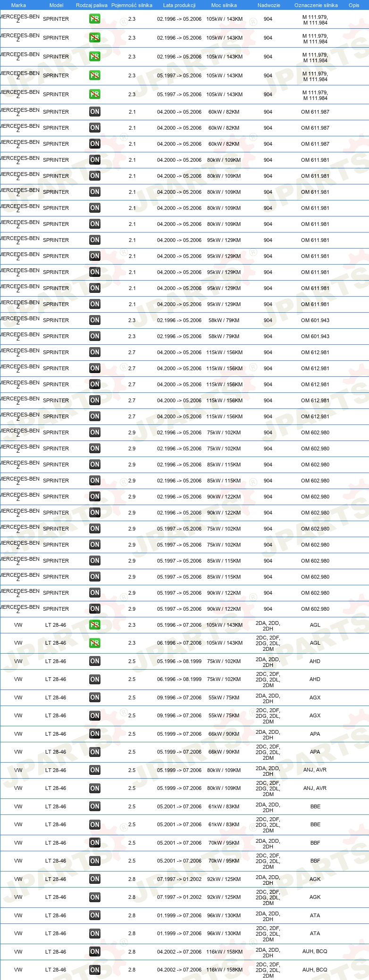Click the ON diesel icon in the APA row with 2DC, 2DF

click(95, 752)
